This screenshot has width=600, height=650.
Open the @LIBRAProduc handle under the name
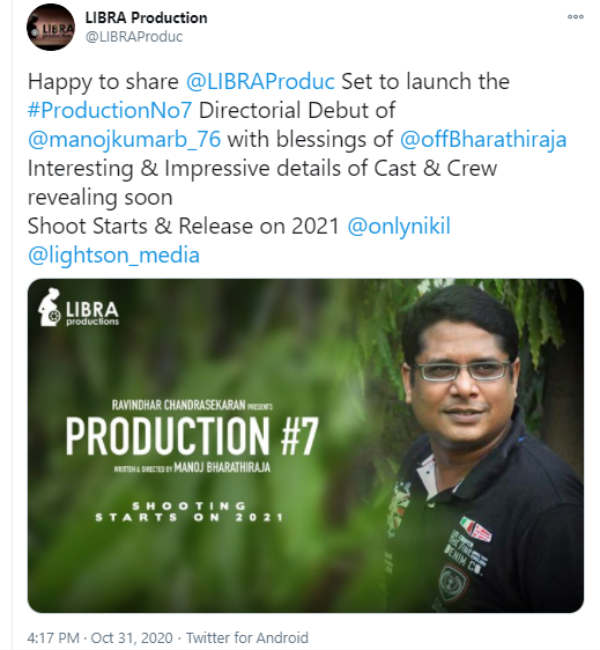134,36
